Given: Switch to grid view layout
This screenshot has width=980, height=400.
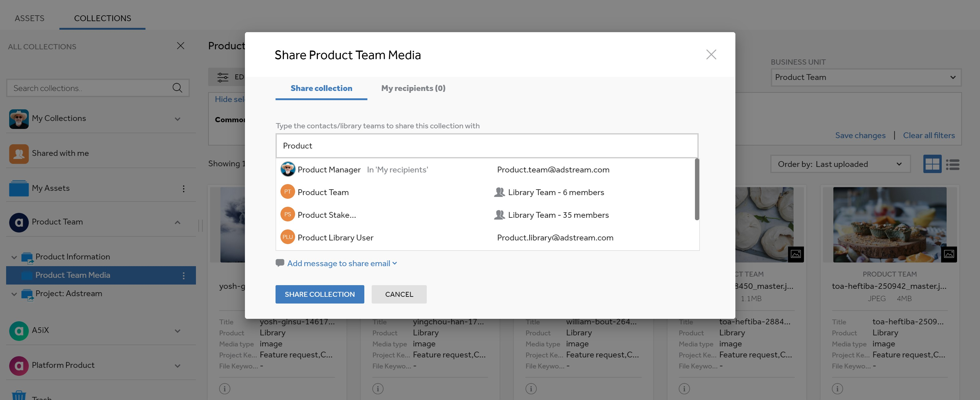Looking at the screenshot, I should [932, 164].
